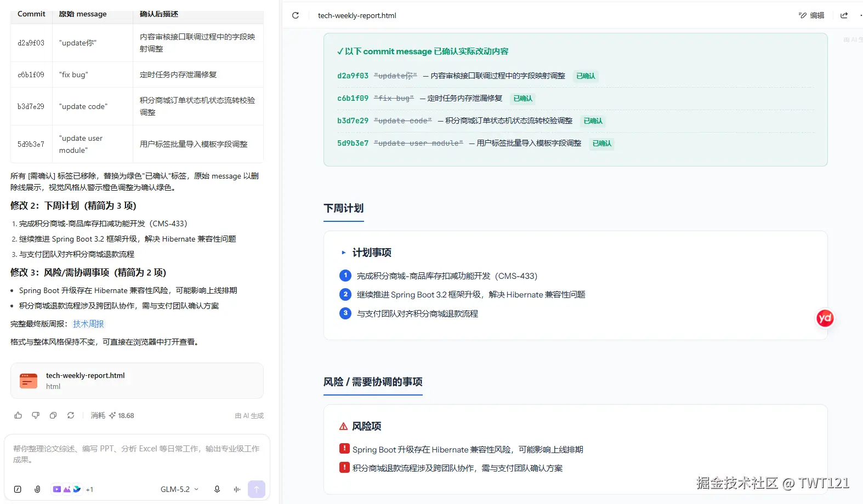The height and width of the screenshot is (504, 863).
Task: Click the slash command icon in the chat box
Action: tap(18, 489)
